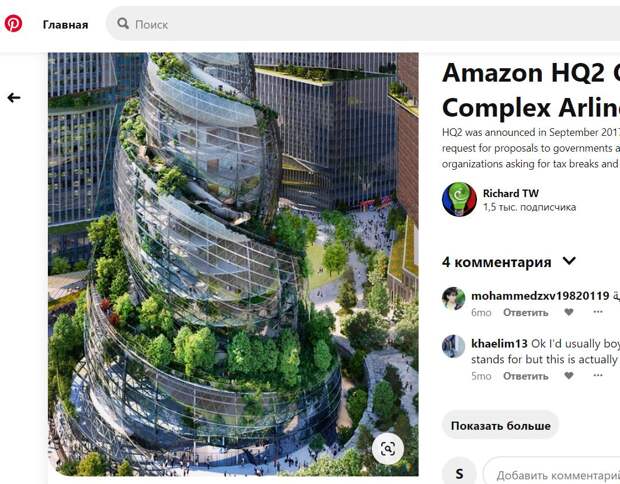This screenshot has height=484, width=620.
Task: Click the Поиск search field
Action: pos(363,23)
